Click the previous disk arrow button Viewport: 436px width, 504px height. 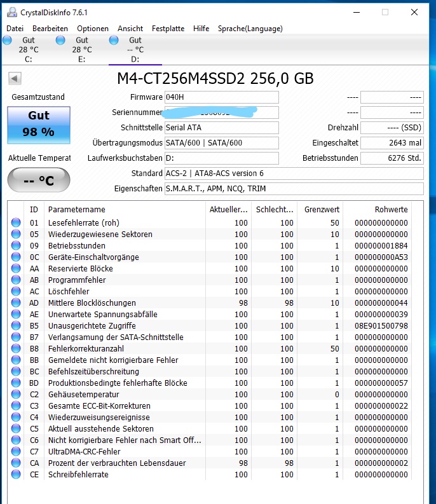pyautogui.click(x=15, y=78)
